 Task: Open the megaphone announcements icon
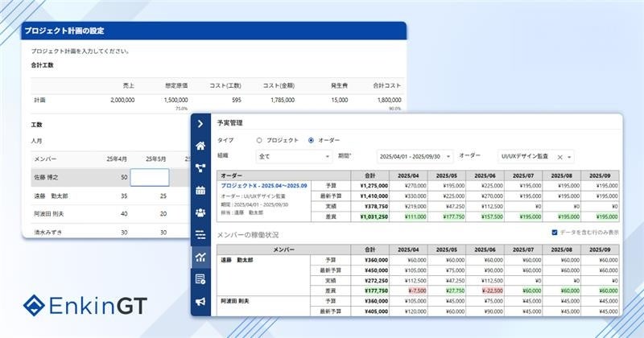tap(200, 302)
